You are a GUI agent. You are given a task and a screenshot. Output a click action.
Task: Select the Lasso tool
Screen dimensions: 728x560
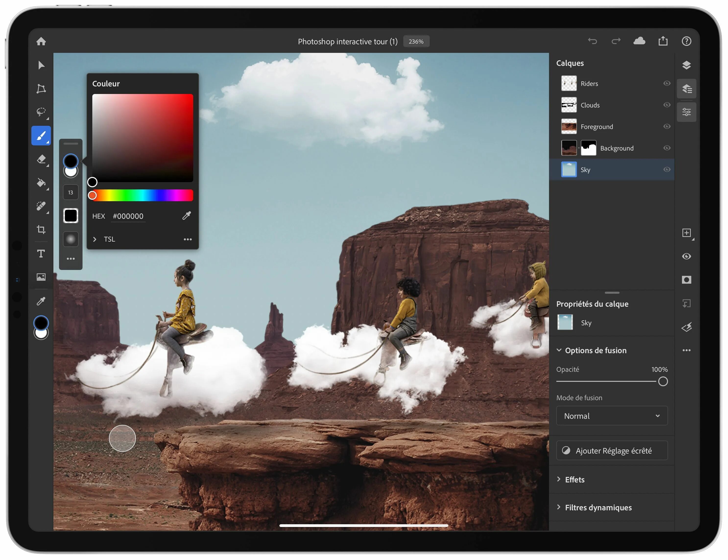tap(41, 112)
